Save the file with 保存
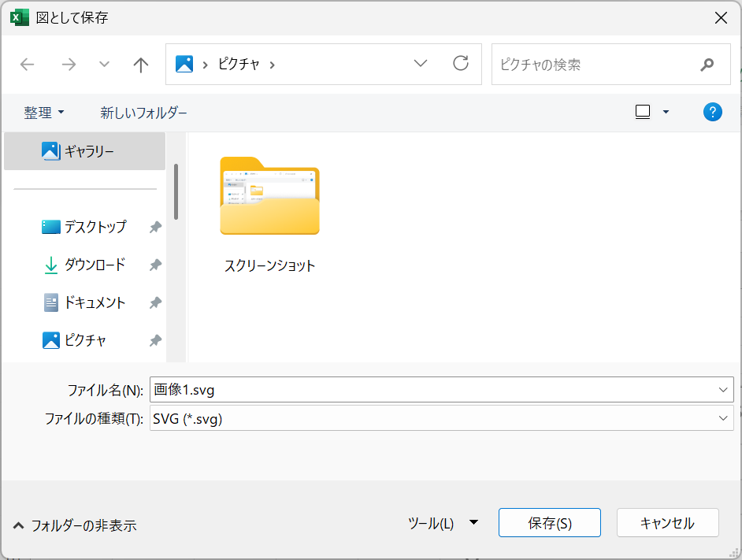 [549, 522]
